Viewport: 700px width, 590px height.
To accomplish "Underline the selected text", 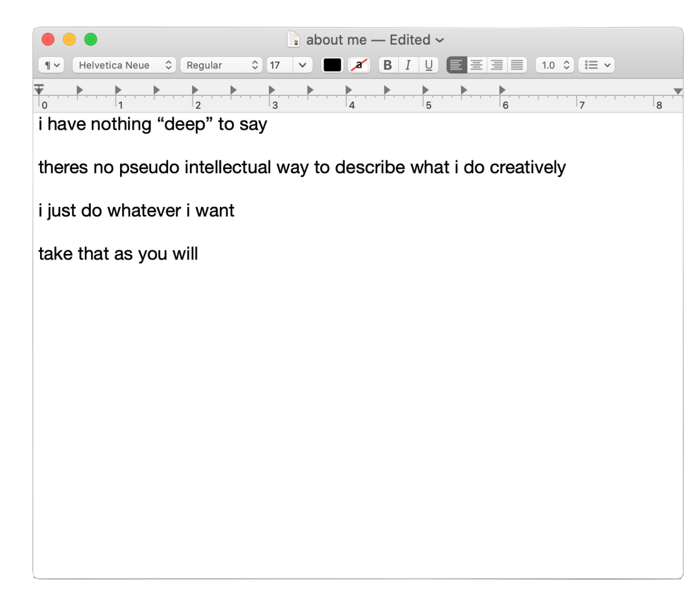I will (x=428, y=65).
